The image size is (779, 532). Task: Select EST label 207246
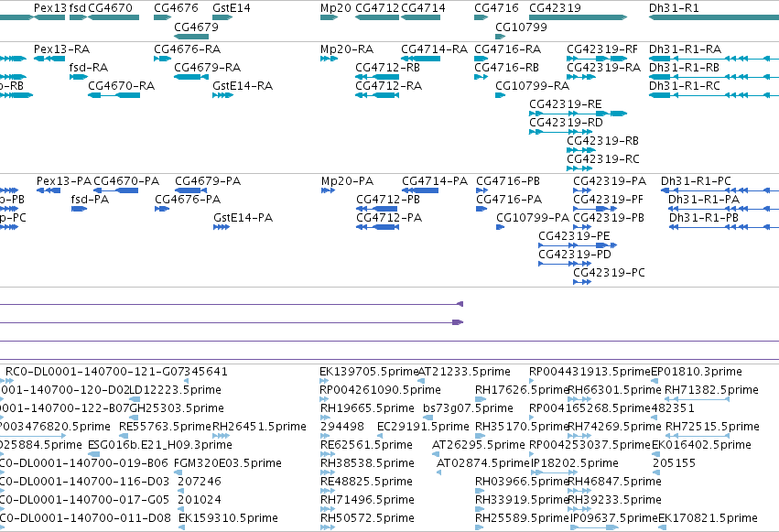tap(200, 482)
